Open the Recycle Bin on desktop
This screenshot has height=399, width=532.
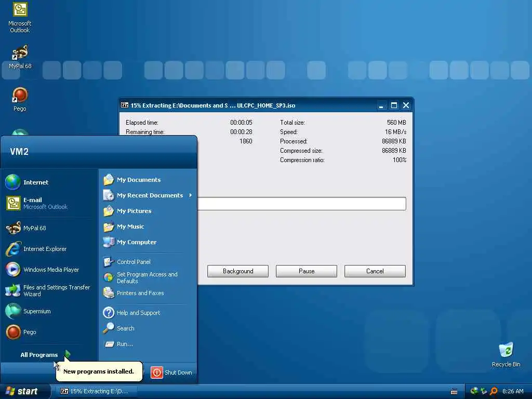point(506,354)
